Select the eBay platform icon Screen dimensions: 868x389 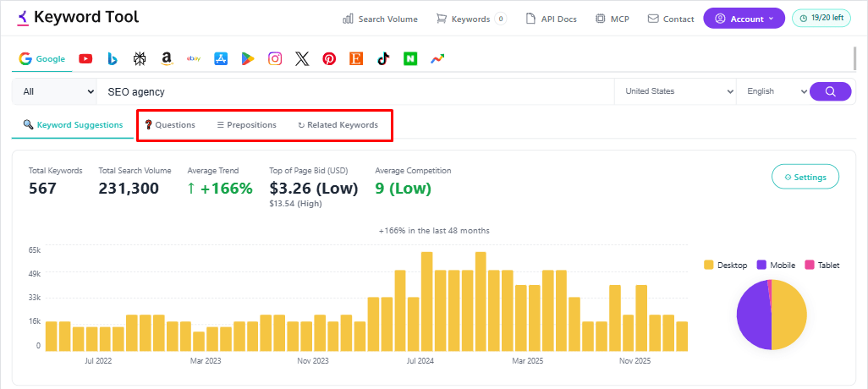click(x=193, y=58)
